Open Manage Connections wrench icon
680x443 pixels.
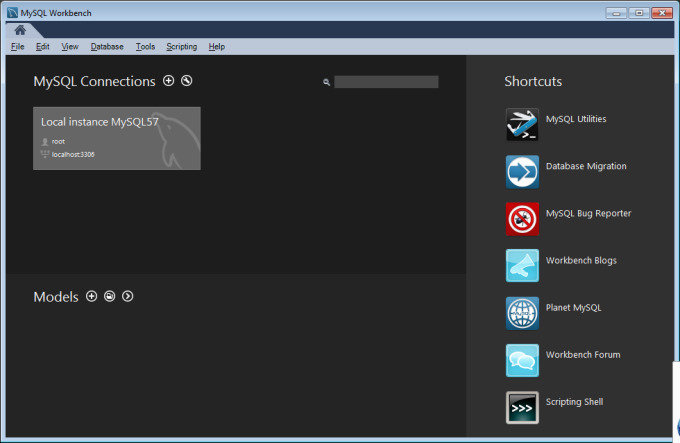(186, 81)
